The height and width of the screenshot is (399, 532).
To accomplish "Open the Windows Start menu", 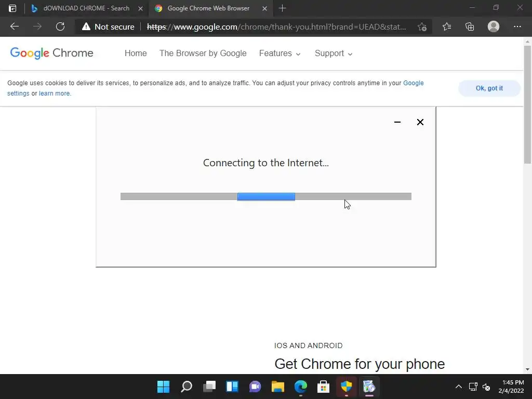I will (x=163, y=387).
